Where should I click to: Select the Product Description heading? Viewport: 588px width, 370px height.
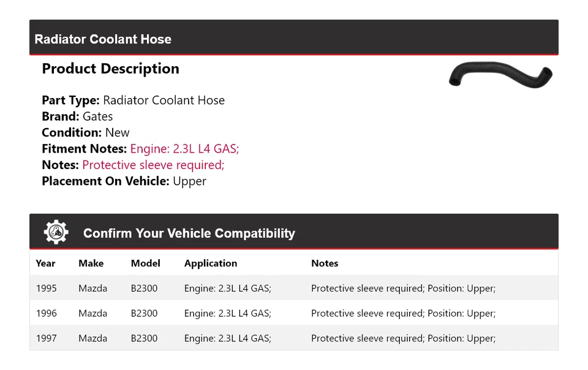click(x=110, y=69)
